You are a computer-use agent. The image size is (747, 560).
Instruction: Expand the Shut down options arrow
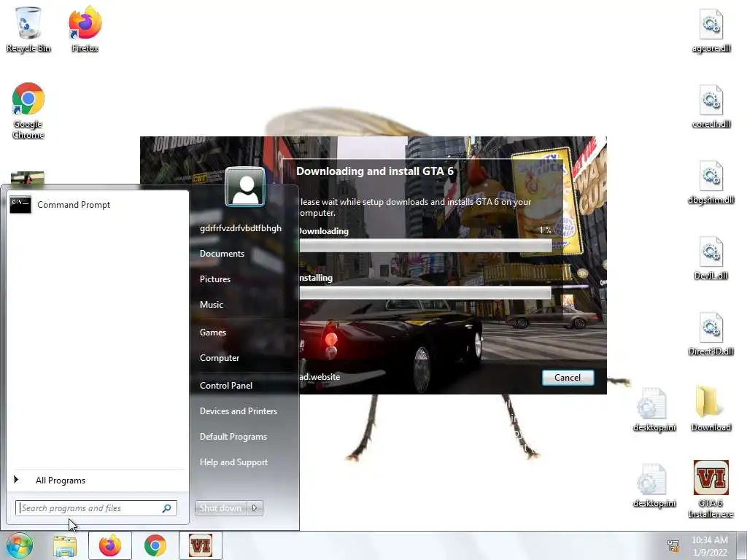(x=255, y=508)
